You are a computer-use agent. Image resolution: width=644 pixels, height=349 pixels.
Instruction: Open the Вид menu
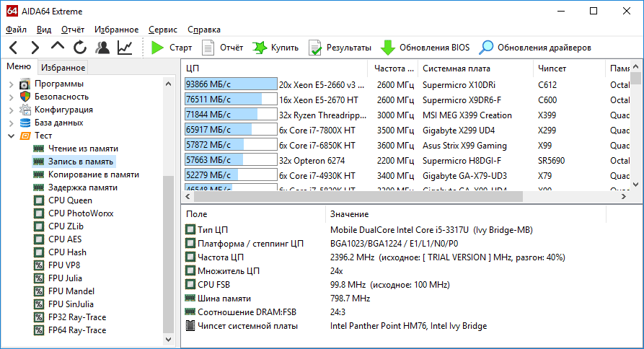tap(44, 30)
